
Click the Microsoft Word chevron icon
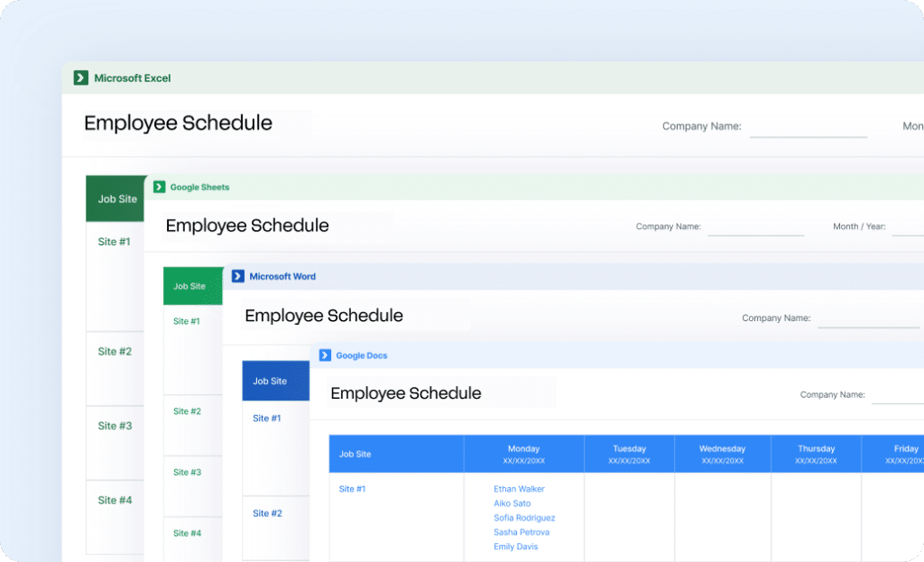[238, 276]
